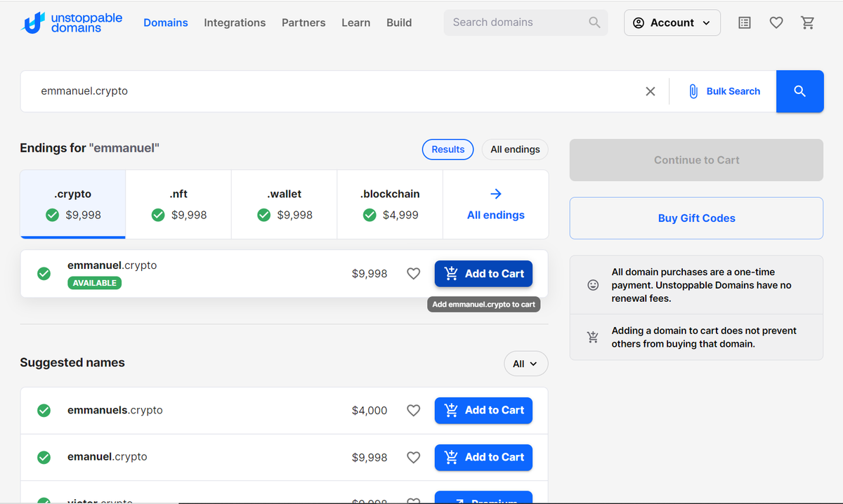
Task: Open the shopping cart icon in header
Action: [808, 22]
